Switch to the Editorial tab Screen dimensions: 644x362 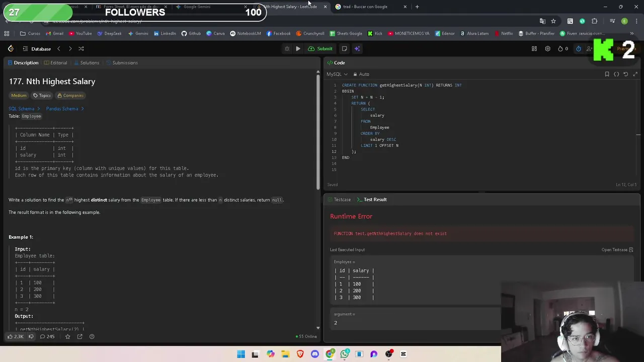[x=55, y=63]
